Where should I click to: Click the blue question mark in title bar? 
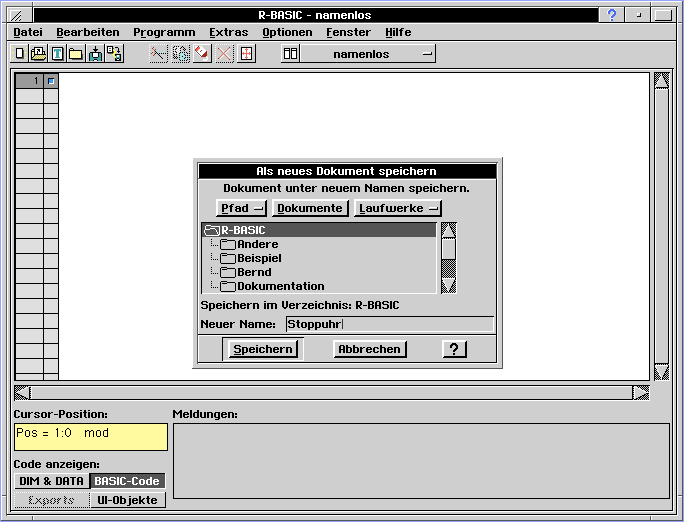[x=612, y=15]
